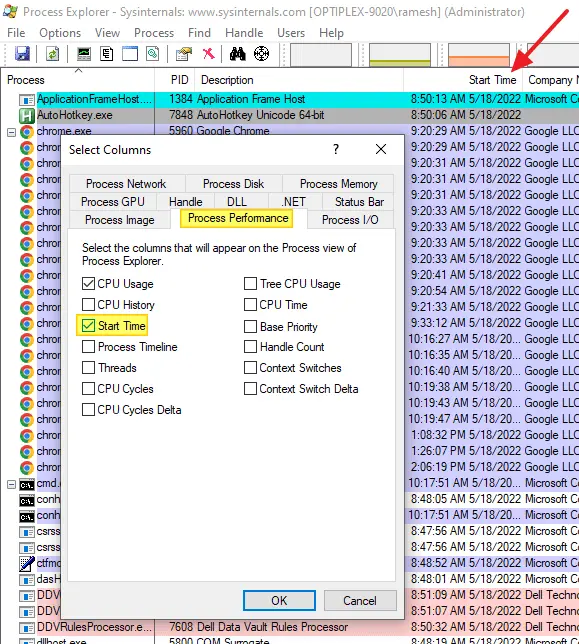Click the ctfmon pen-and-notepad icon
The width and height of the screenshot is (579, 644).
[27, 564]
